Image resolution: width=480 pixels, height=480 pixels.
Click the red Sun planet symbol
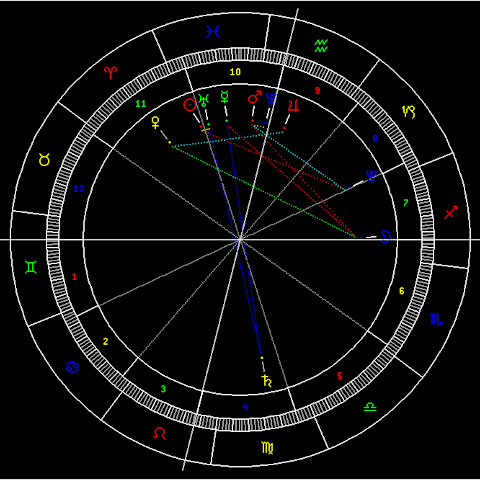190,105
